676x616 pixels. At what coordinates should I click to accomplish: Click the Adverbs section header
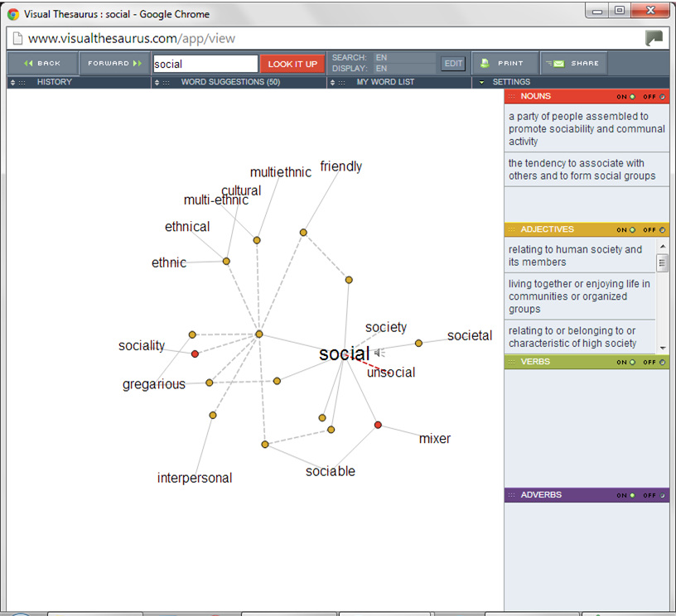[587, 495]
